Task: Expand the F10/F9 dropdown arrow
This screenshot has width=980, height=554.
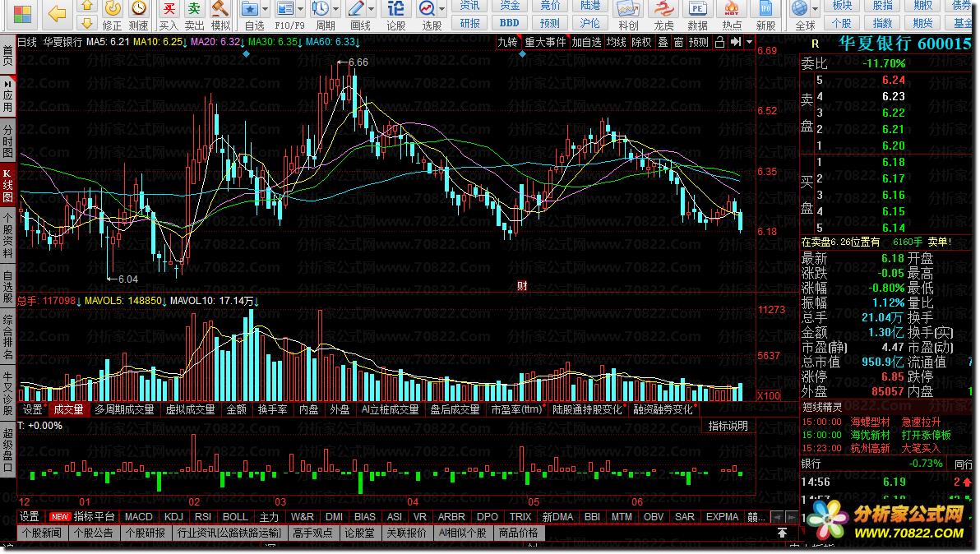Action: coord(301,9)
